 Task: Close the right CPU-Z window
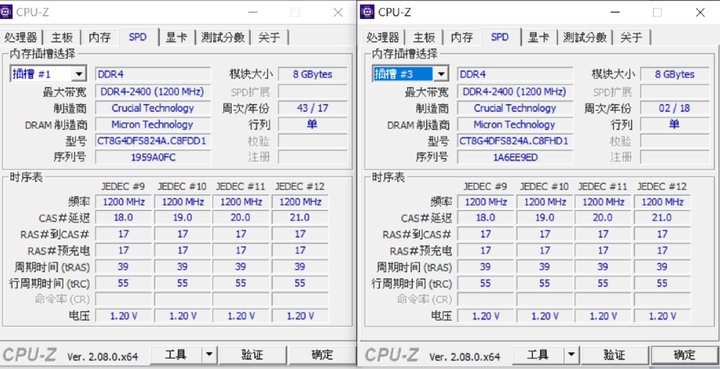(700, 12)
